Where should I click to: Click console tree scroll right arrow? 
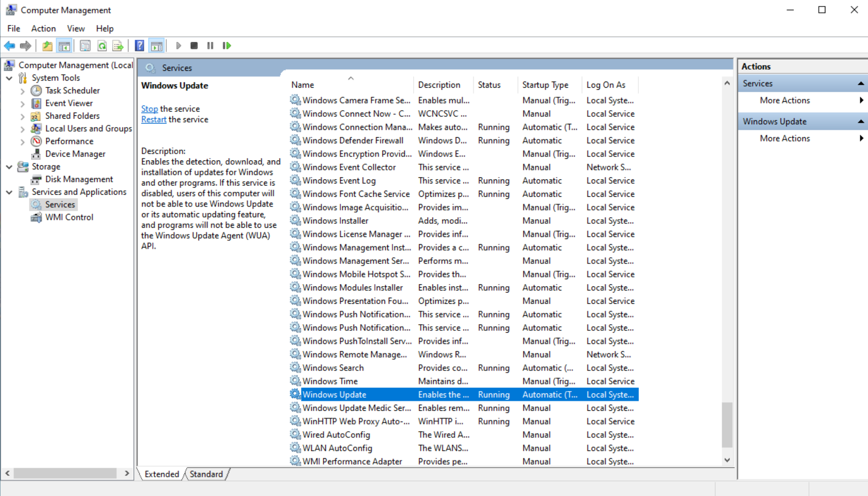(127, 473)
